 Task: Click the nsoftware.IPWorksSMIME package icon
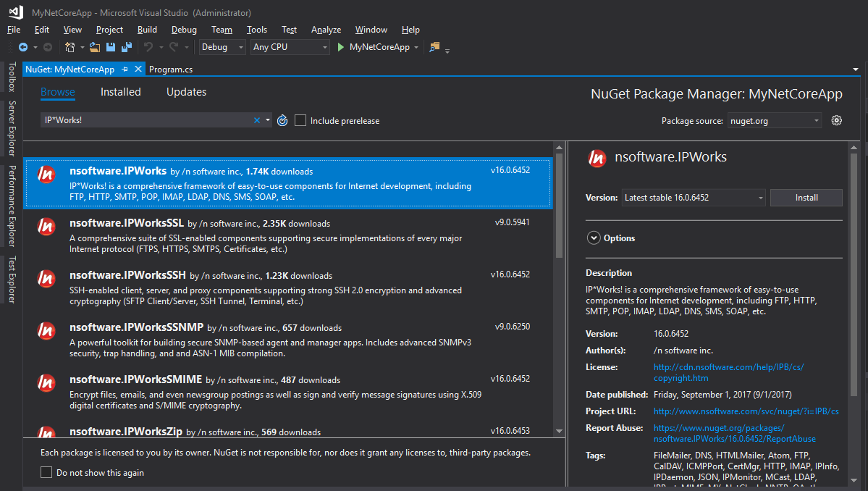pyautogui.click(x=46, y=382)
